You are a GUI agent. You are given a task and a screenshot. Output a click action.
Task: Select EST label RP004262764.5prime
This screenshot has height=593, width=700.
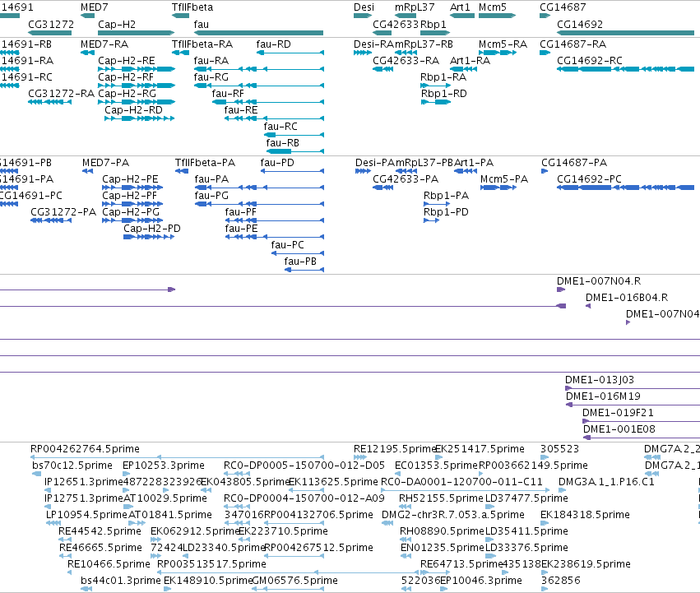(x=85, y=449)
